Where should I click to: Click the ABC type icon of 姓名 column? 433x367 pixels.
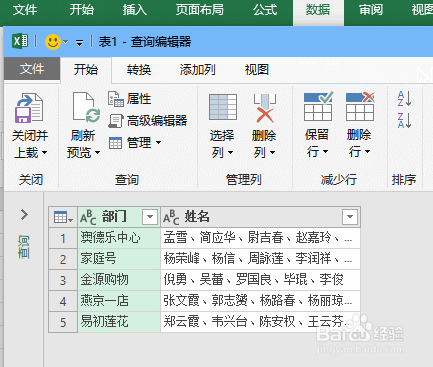171,218
